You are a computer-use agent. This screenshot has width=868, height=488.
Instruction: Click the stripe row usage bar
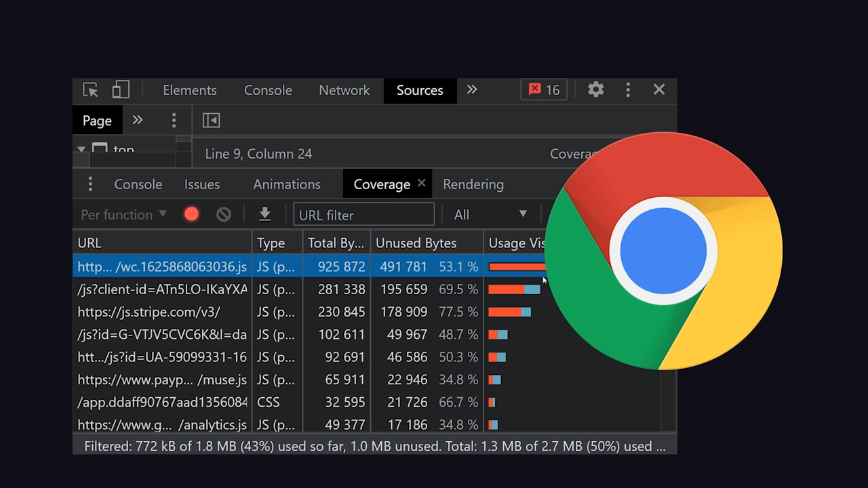click(x=509, y=312)
